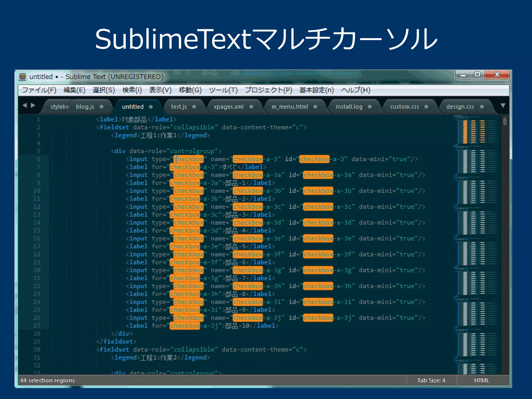
Task: Close the design.css tab via its dot
Action: coord(482,107)
